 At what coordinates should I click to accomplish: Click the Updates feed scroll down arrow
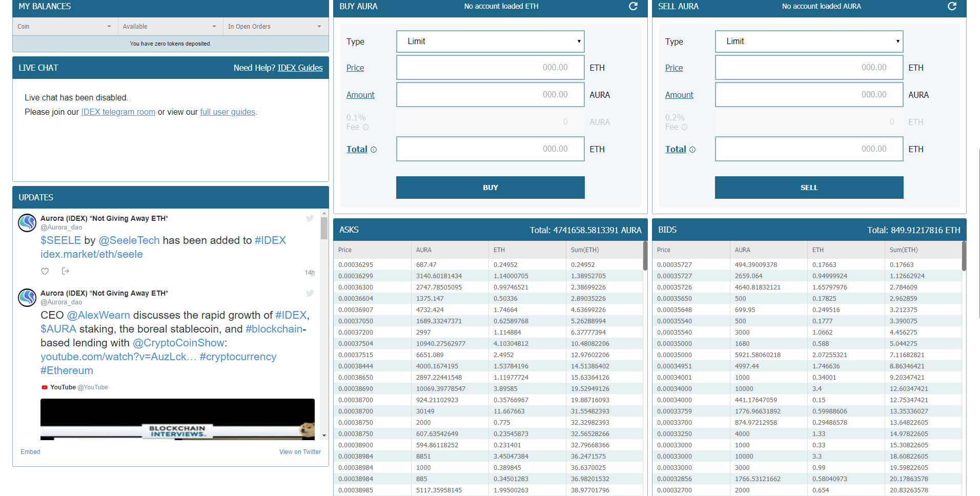(x=324, y=436)
